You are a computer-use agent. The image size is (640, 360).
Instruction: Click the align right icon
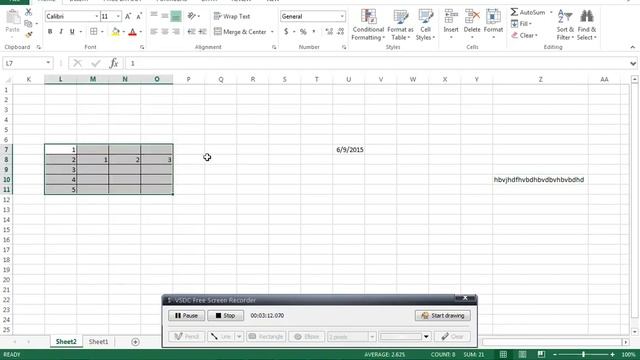(176, 31)
